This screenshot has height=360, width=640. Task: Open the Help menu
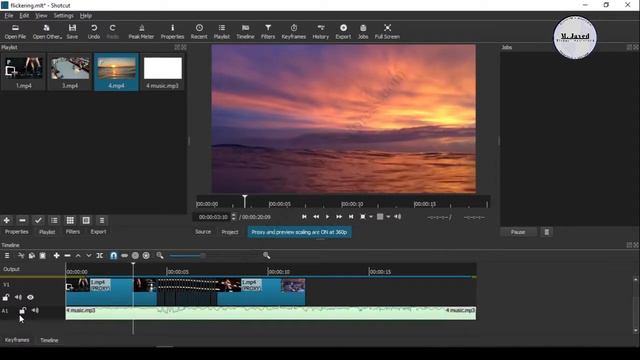(x=86, y=16)
